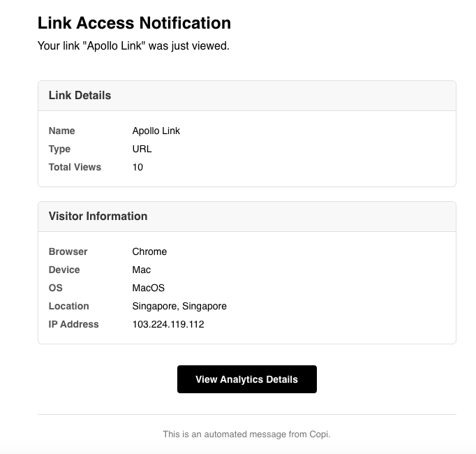
Task: Click the URL type value
Action: coord(142,149)
